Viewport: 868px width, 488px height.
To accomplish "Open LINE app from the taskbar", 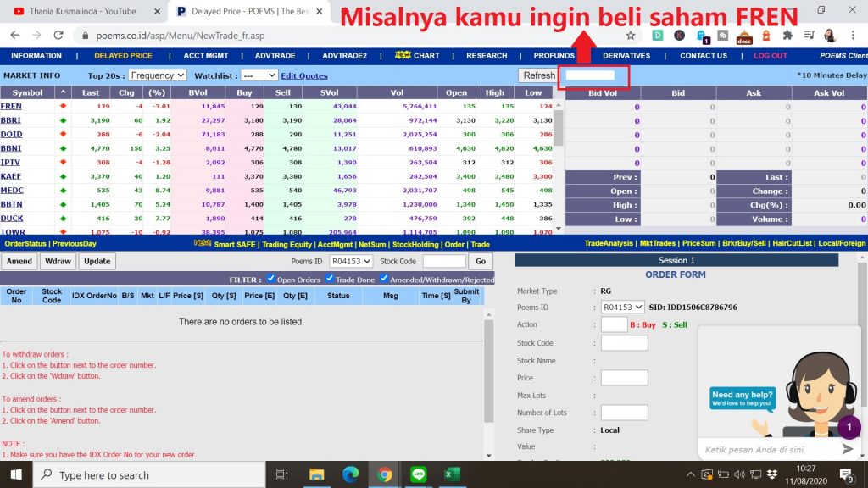I will coord(417,474).
